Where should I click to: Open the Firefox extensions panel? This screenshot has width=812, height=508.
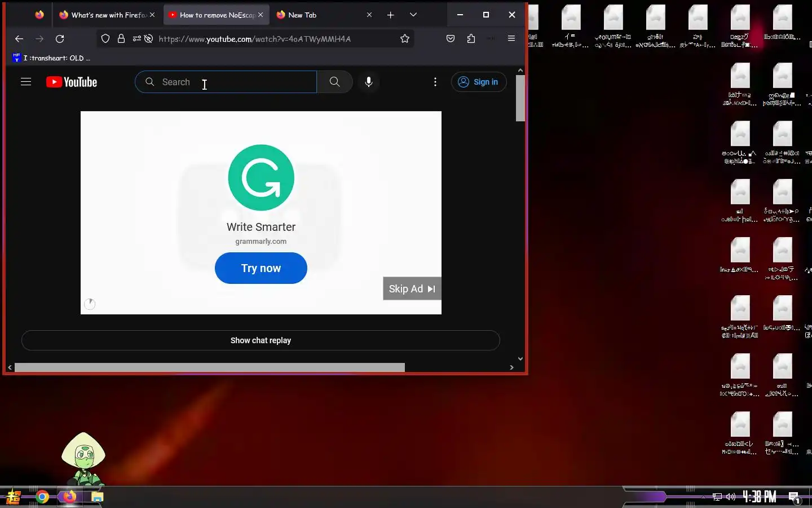(x=471, y=38)
